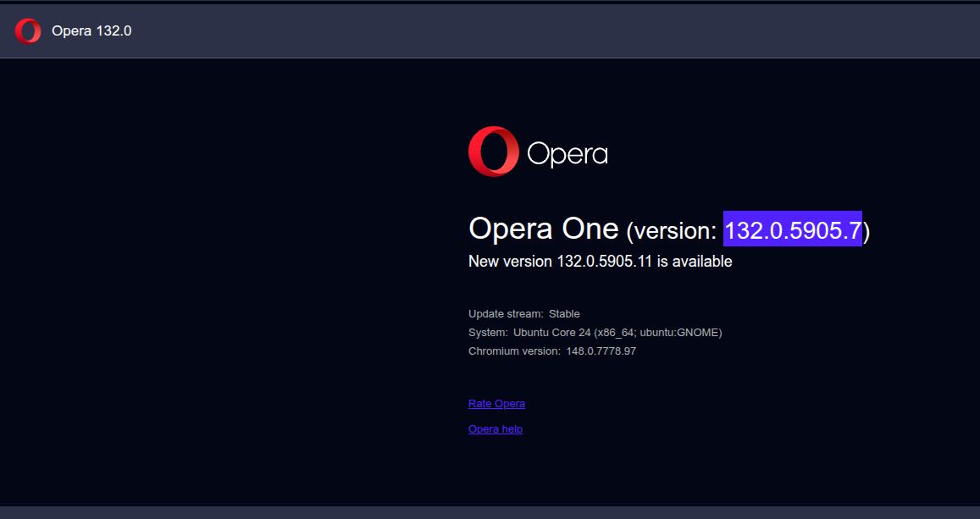This screenshot has width=980, height=519.
Task: Click the large Opera logo in page center
Action: [x=538, y=152]
